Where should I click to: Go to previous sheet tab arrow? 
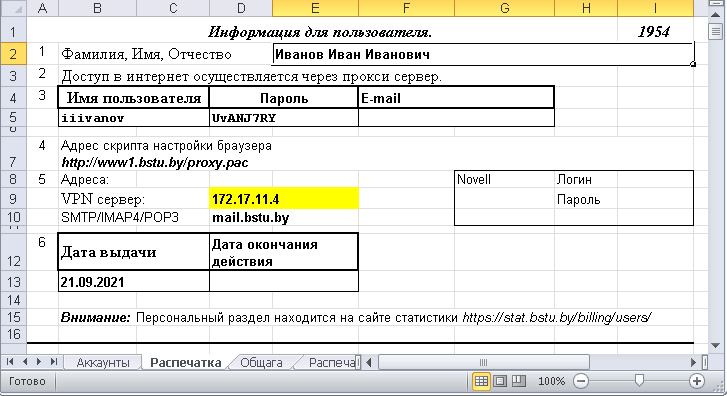[x=25, y=362]
